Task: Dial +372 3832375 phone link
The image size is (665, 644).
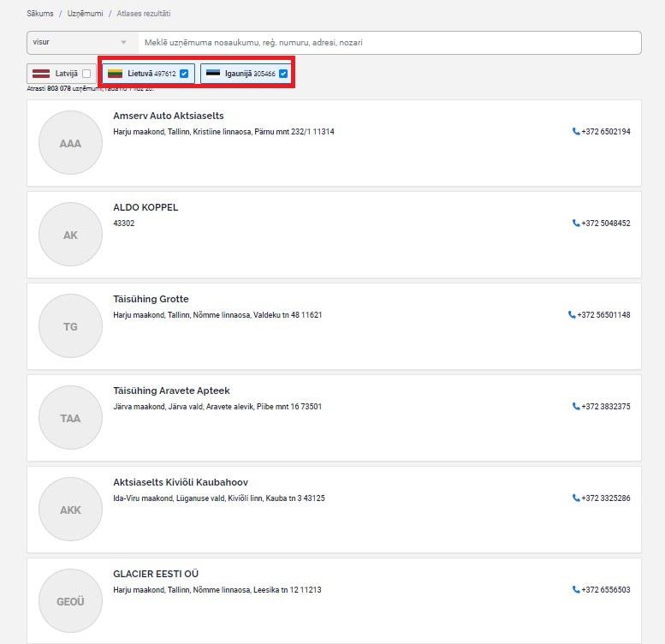Action: [605, 406]
